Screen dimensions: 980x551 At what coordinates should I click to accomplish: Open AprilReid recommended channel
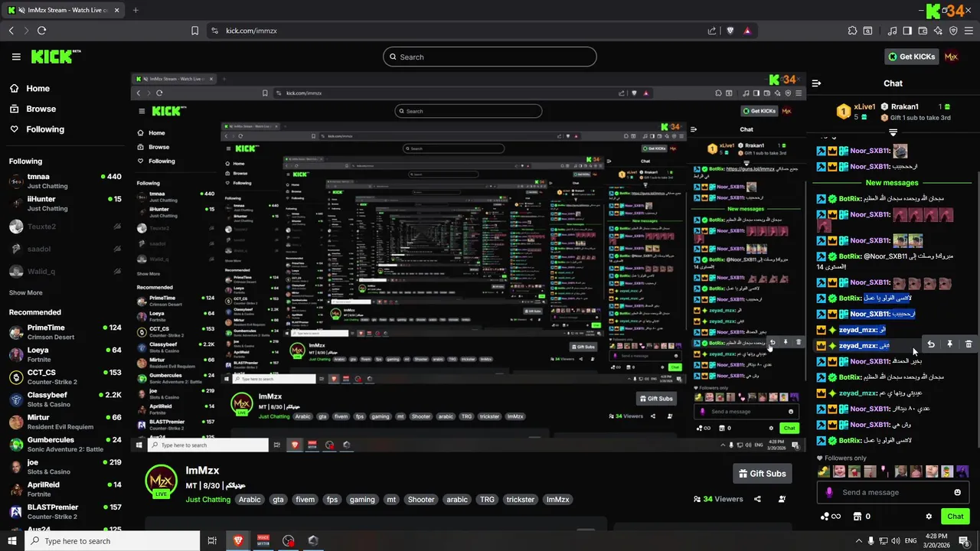coord(65,489)
